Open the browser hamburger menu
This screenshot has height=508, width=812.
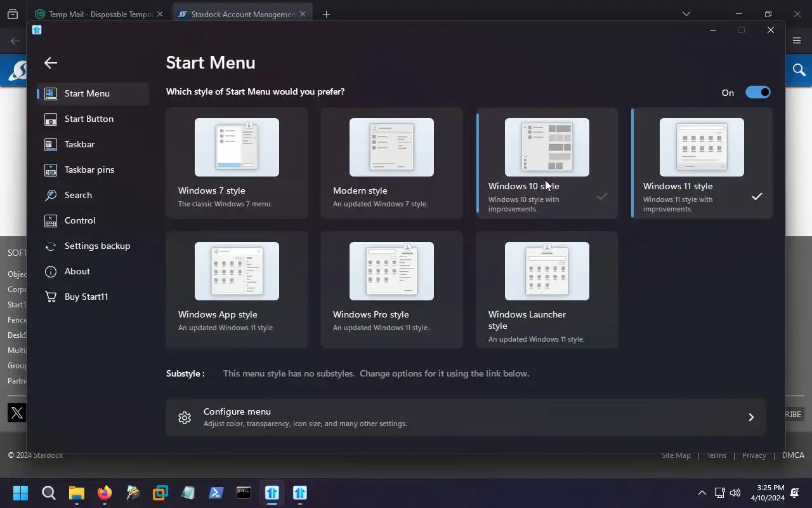797,41
